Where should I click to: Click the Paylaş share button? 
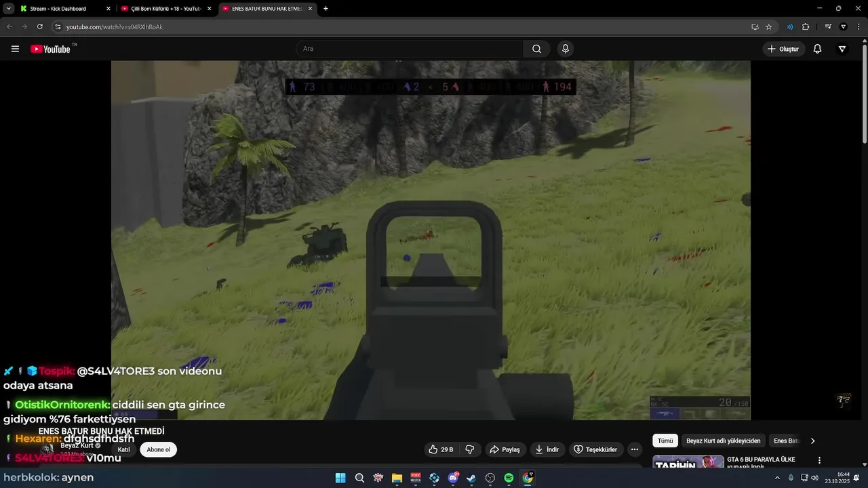coord(505,449)
